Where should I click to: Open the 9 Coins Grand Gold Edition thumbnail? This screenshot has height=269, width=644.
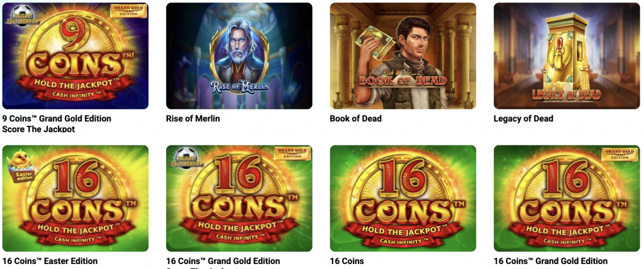(x=75, y=56)
